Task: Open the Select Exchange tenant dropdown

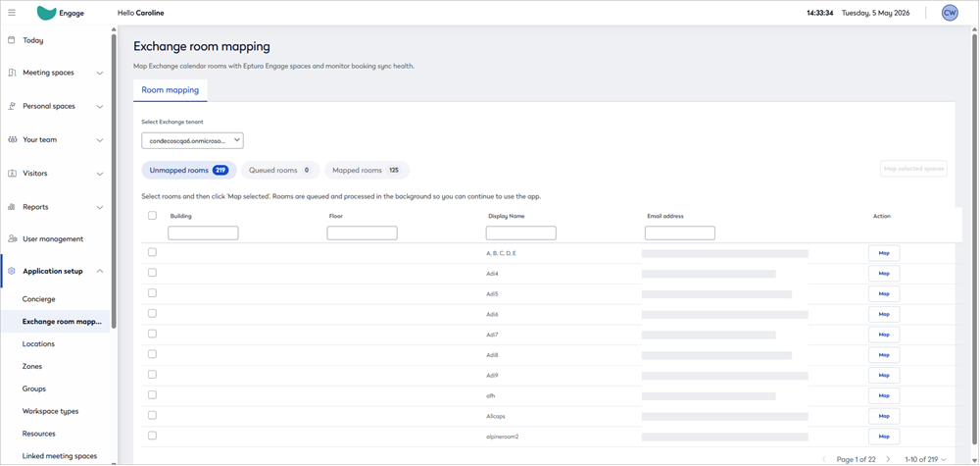Action: (192, 140)
